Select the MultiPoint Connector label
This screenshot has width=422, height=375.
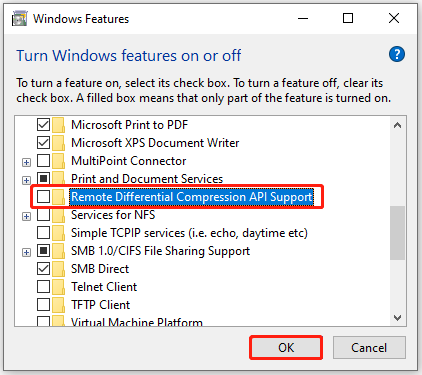click(128, 161)
